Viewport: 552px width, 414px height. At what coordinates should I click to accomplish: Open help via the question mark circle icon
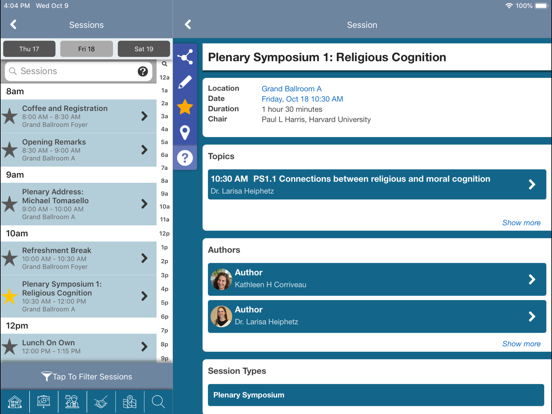pyautogui.click(x=185, y=158)
